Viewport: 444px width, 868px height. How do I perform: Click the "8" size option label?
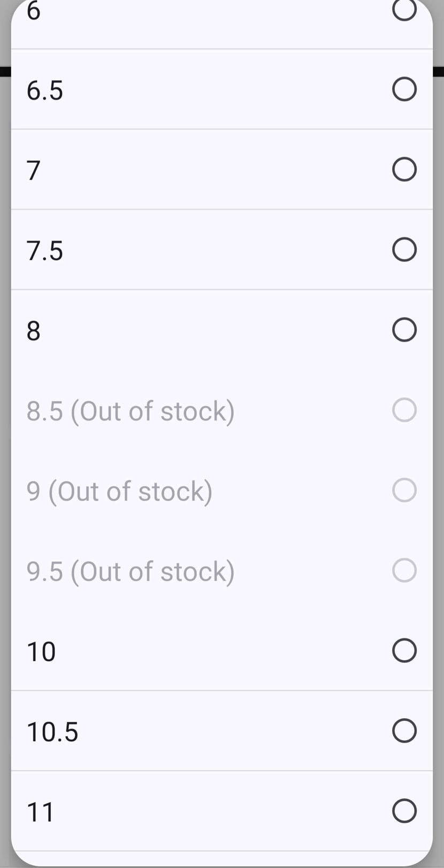tap(33, 331)
